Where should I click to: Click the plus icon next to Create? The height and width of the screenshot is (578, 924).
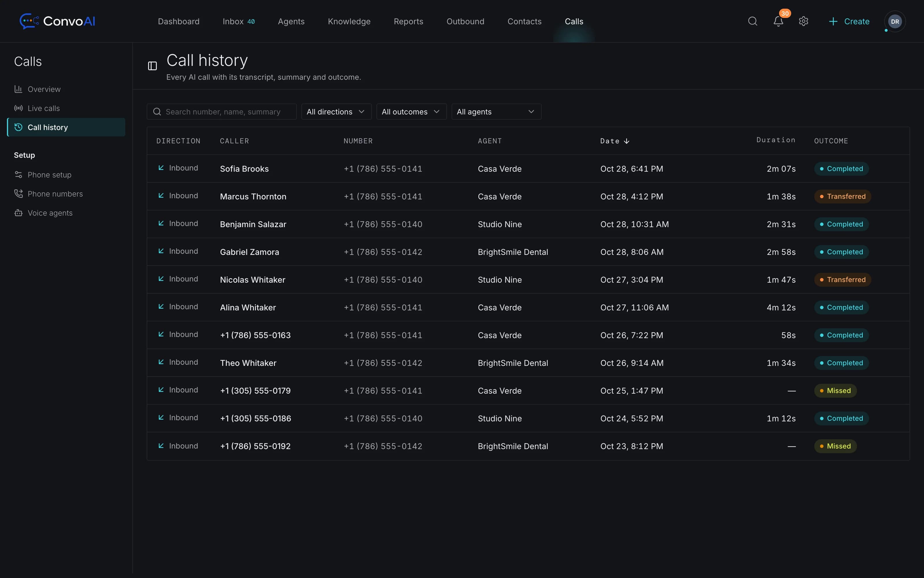click(833, 21)
